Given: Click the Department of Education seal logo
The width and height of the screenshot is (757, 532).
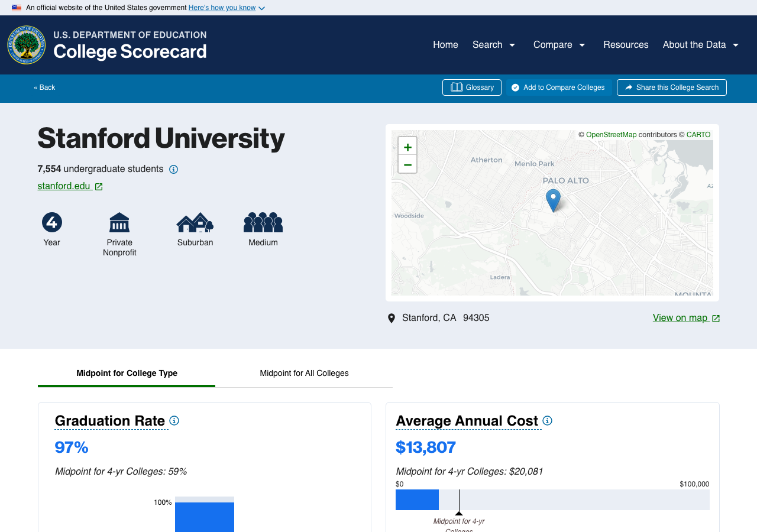Looking at the screenshot, I should tap(27, 45).
